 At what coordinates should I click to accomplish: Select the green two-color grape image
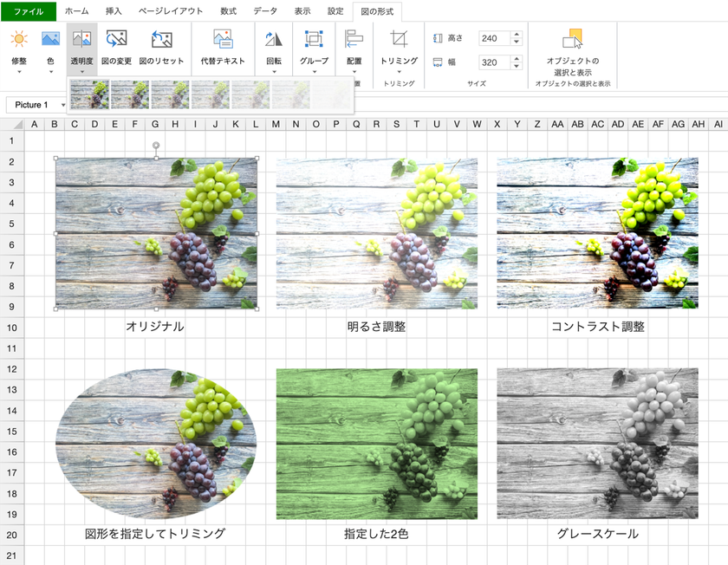pyautogui.click(x=377, y=444)
